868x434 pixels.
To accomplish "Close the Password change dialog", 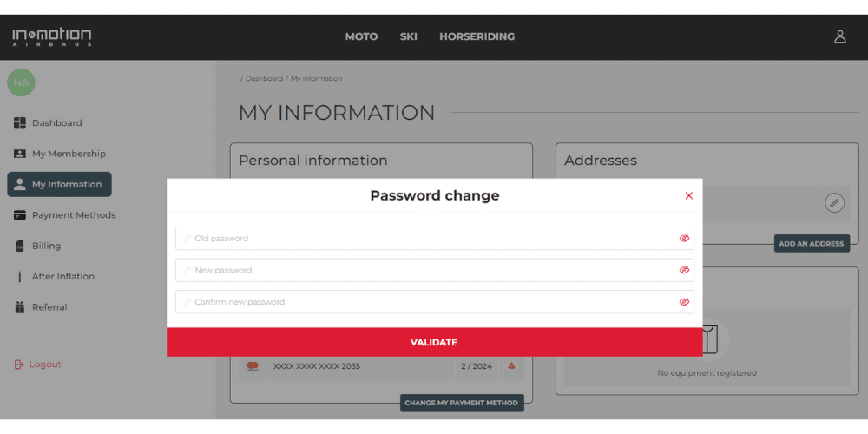I will 688,196.
